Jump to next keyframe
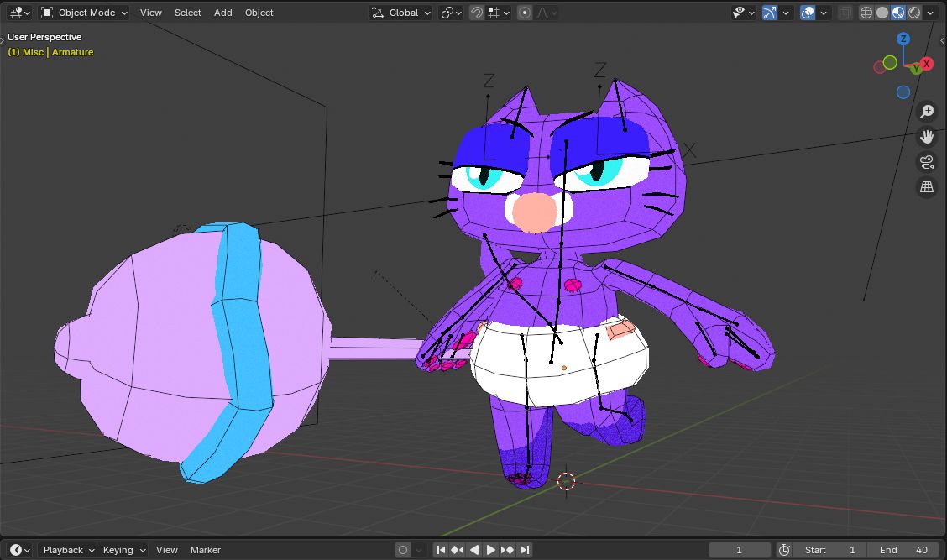The image size is (947, 560). (x=507, y=550)
